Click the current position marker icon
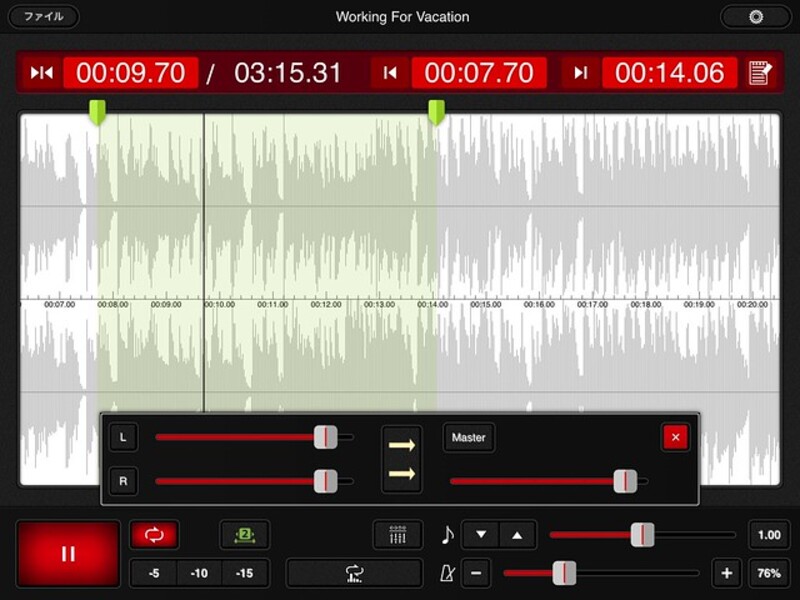Image resolution: width=800 pixels, height=600 pixels. click(41, 73)
